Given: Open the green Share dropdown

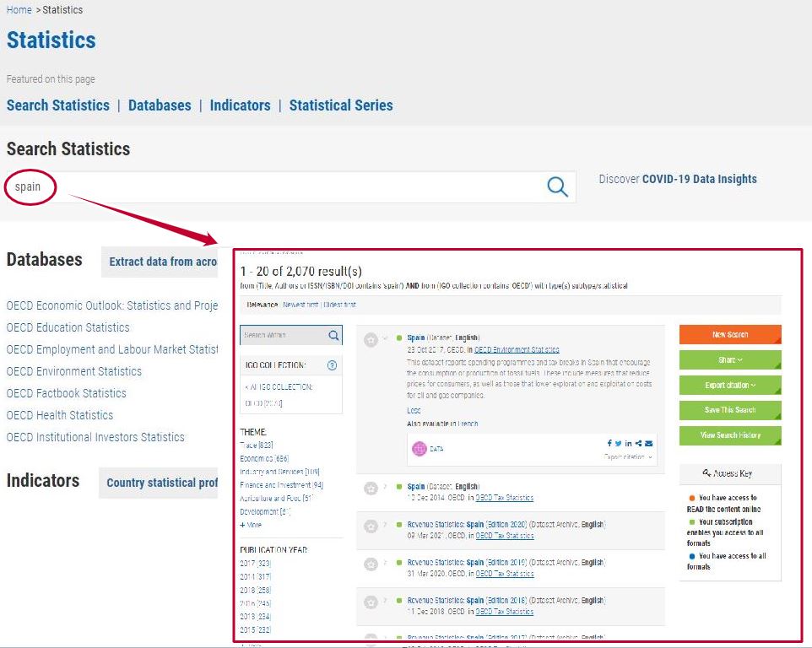Looking at the screenshot, I should (x=730, y=359).
